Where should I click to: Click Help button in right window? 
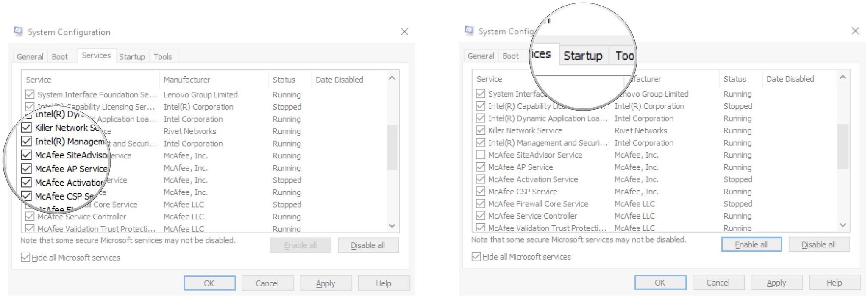tap(835, 282)
